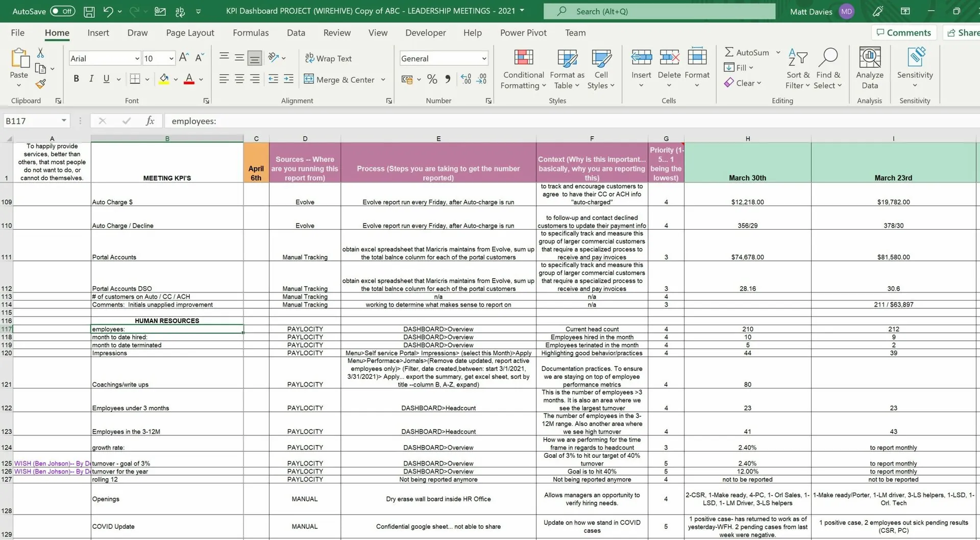Toggle AutoSave switch on
The height and width of the screenshot is (540, 980).
(x=62, y=11)
